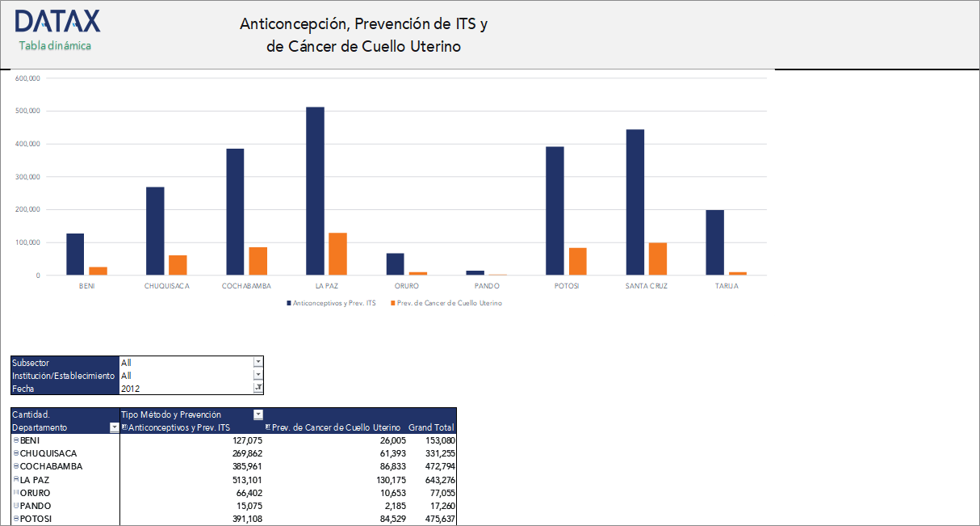Select the blue ORURO bar in chart

[x=395, y=264]
